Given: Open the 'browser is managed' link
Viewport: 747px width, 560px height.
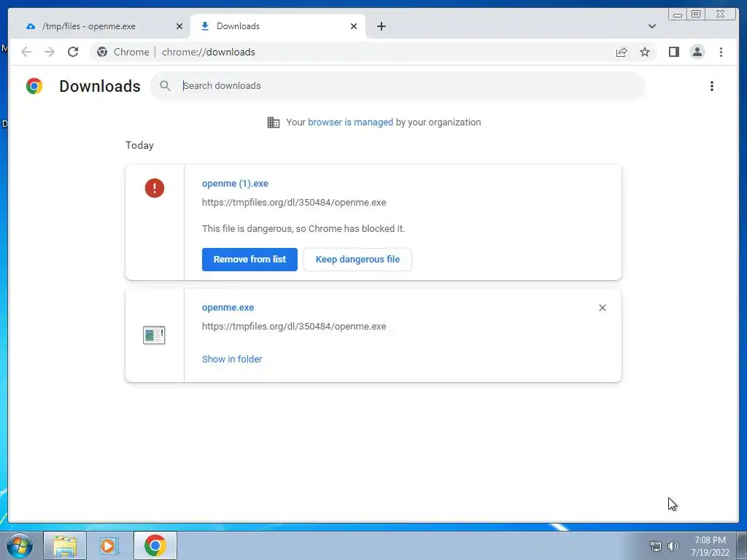Looking at the screenshot, I should pos(350,122).
